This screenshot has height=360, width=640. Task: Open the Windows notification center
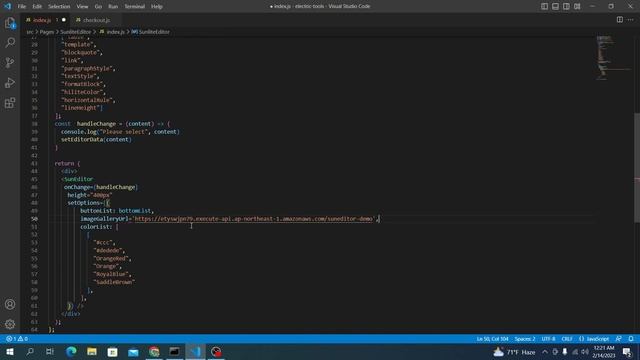point(627,352)
